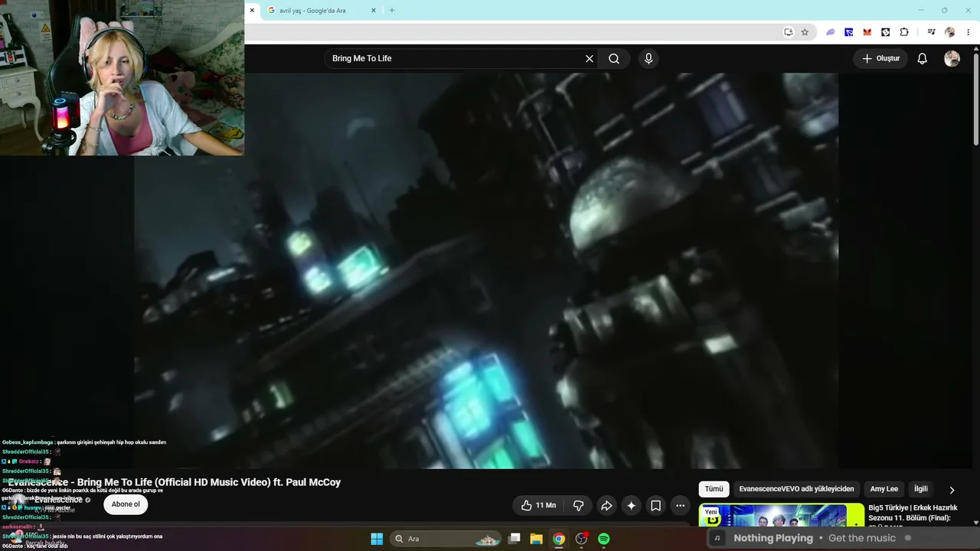
Task: Like the video with 11 Mn likes
Action: click(x=538, y=505)
